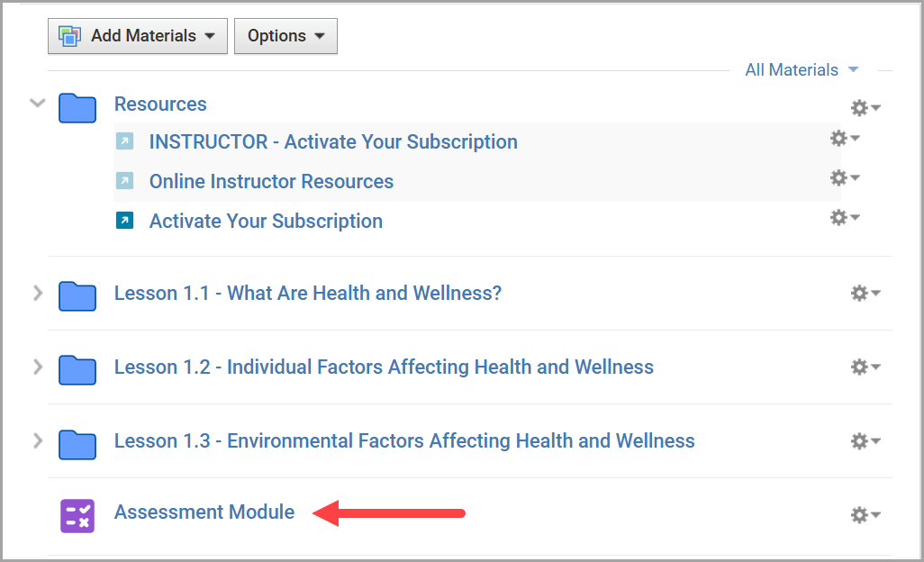Open Lesson 1.2 - Individual Factors folder link
The image size is (924, 562).
click(x=384, y=367)
